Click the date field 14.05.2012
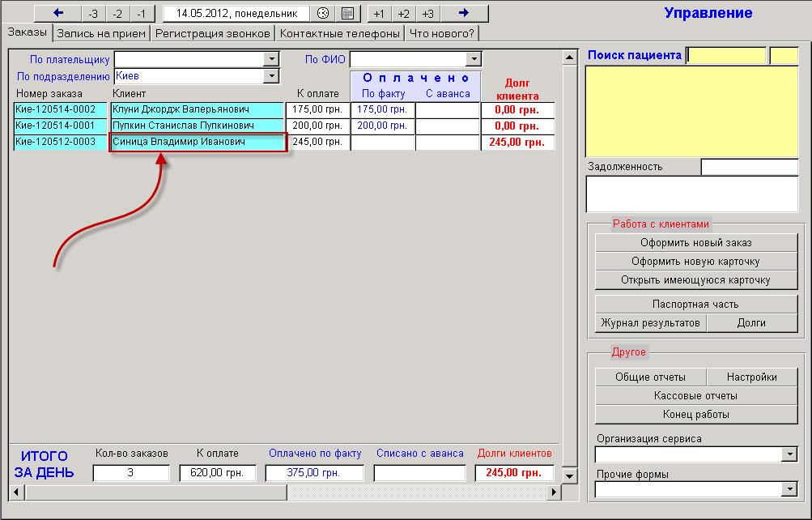This screenshot has height=520, width=812. (236, 14)
